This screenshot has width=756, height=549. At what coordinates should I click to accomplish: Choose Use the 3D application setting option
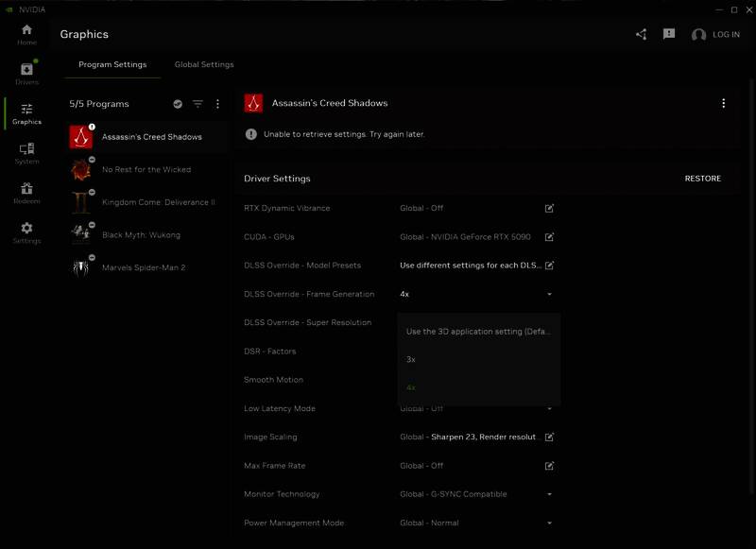pos(477,332)
